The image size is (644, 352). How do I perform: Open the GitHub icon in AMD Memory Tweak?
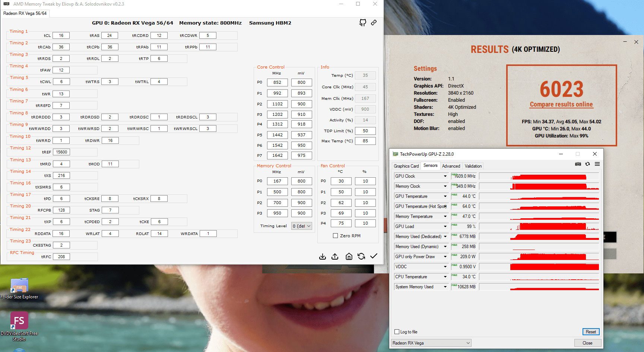pos(363,23)
